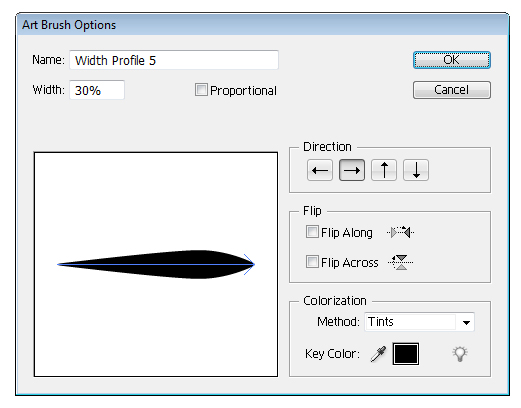Select the right arrow direction button

[x=352, y=170]
